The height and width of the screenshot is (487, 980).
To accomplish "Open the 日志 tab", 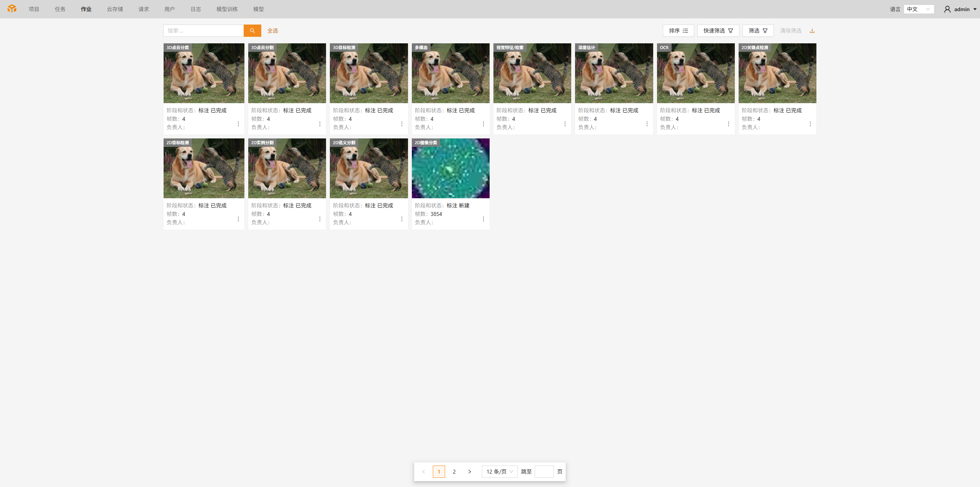I will (196, 9).
